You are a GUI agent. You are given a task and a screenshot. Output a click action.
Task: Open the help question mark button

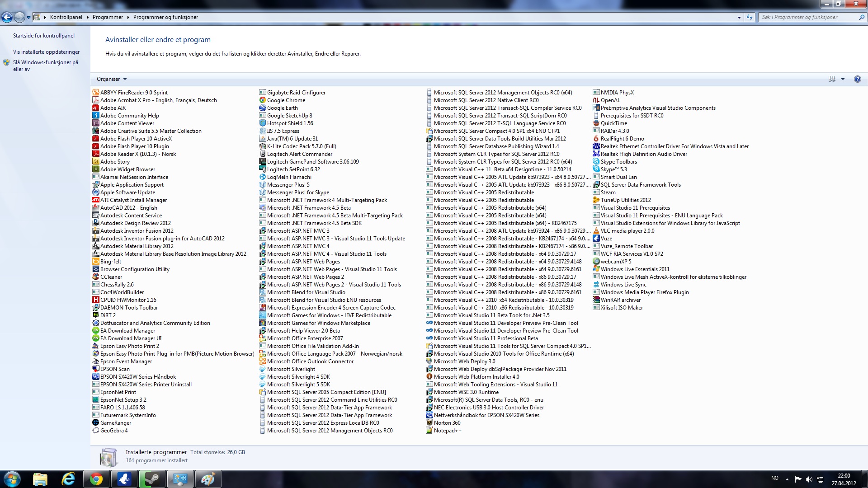click(x=857, y=79)
